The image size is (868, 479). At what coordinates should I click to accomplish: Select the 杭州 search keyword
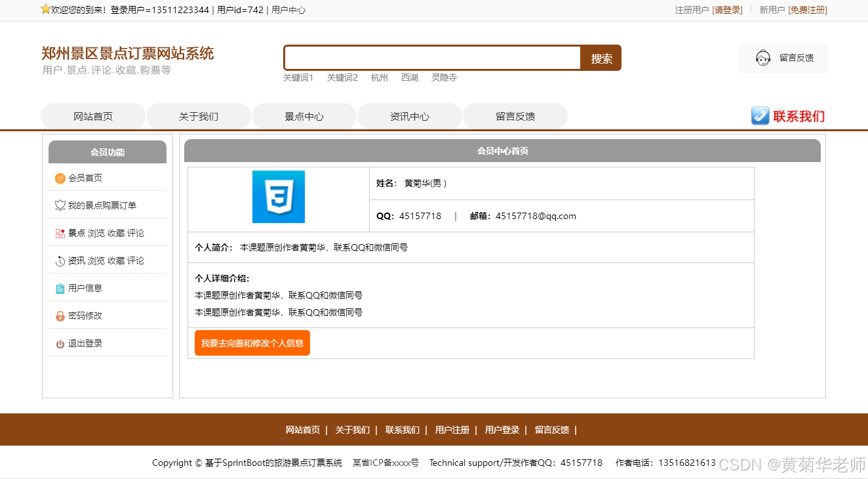380,77
